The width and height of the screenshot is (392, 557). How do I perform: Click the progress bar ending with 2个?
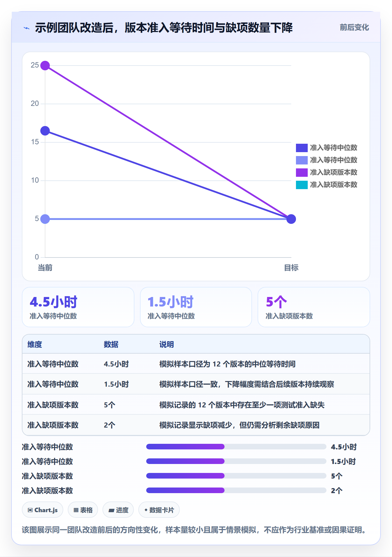click(236, 490)
